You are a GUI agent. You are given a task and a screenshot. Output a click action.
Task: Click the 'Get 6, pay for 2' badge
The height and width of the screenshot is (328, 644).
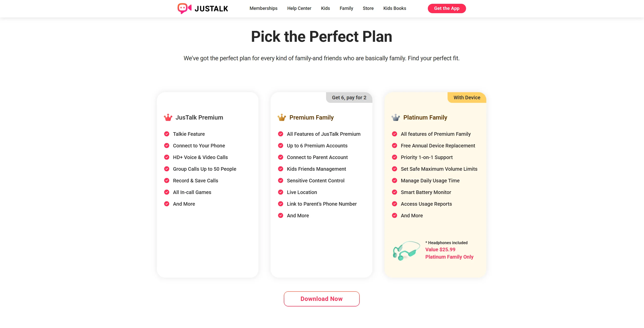pos(349,98)
